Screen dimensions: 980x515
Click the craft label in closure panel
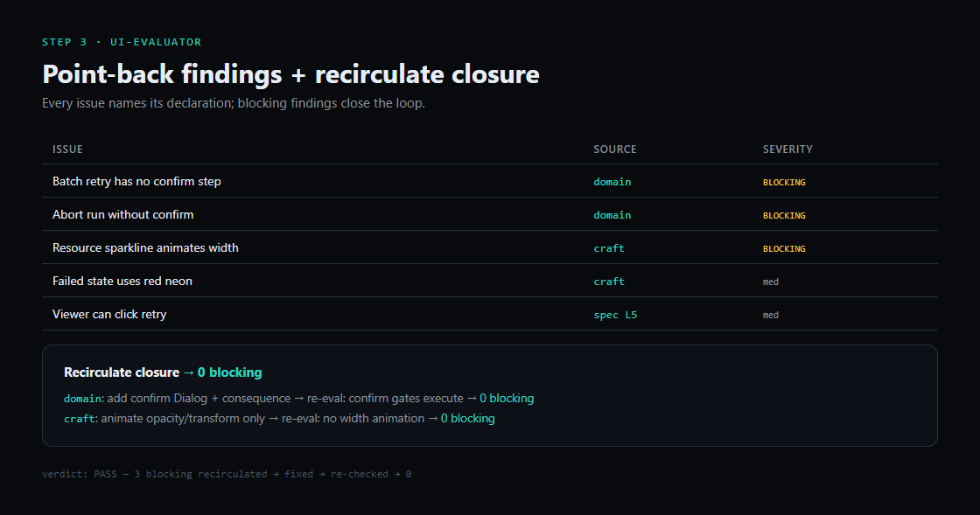[80, 418]
